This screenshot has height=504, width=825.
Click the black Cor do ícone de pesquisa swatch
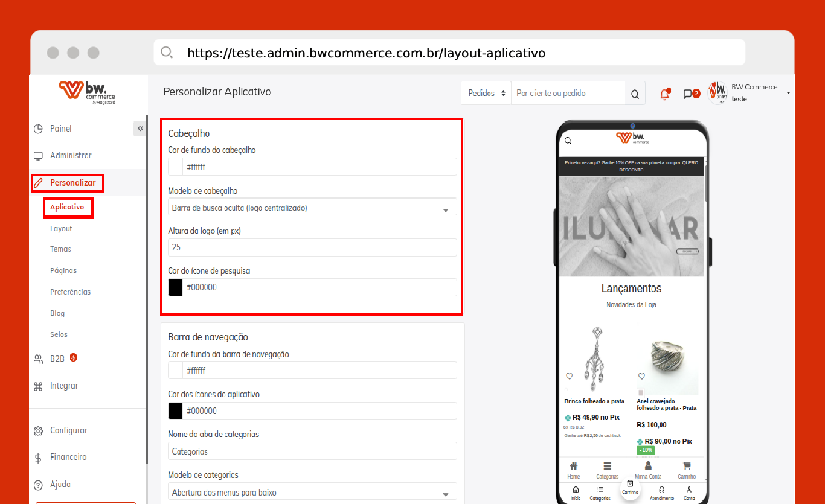click(176, 287)
